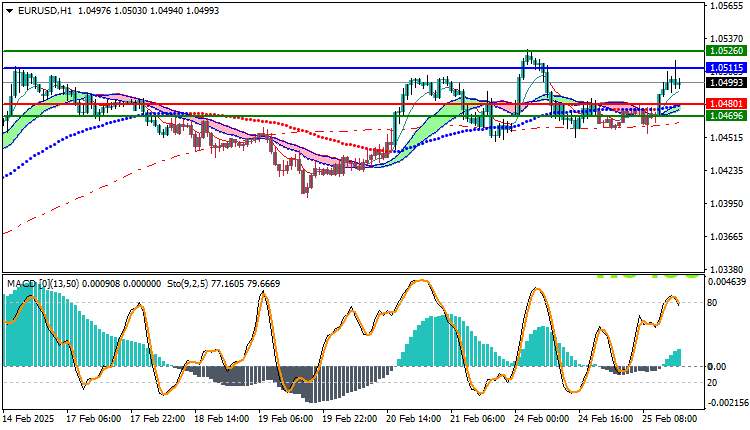Select the blue 1.05115 price label
Screen dimensions: 750x430
tap(726, 68)
